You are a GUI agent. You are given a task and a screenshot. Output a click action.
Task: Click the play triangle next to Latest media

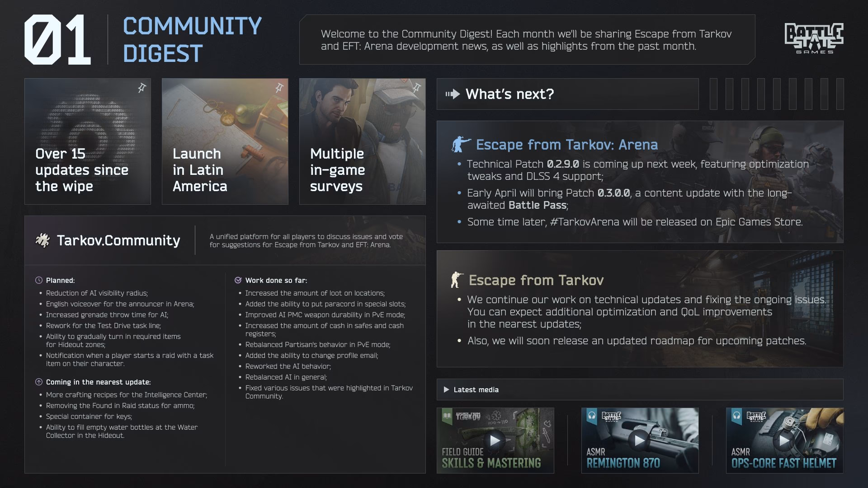click(x=446, y=389)
